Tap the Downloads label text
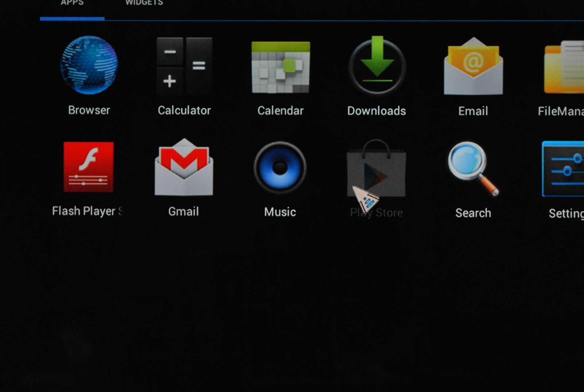The height and width of the screenshot is (392, 584). [x=377, y=111]
